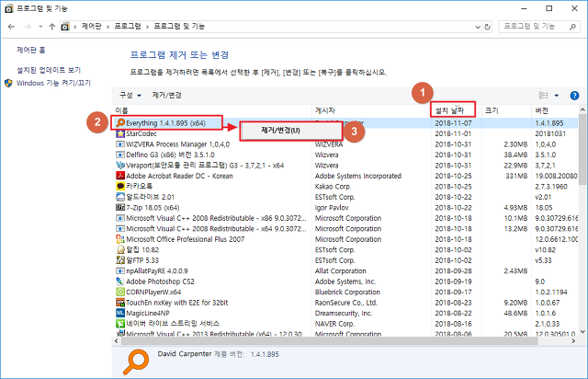Choose 제거/변경(U) from the context menu
The height and width of the screenshot is (379, 588).
coord(290,131)
